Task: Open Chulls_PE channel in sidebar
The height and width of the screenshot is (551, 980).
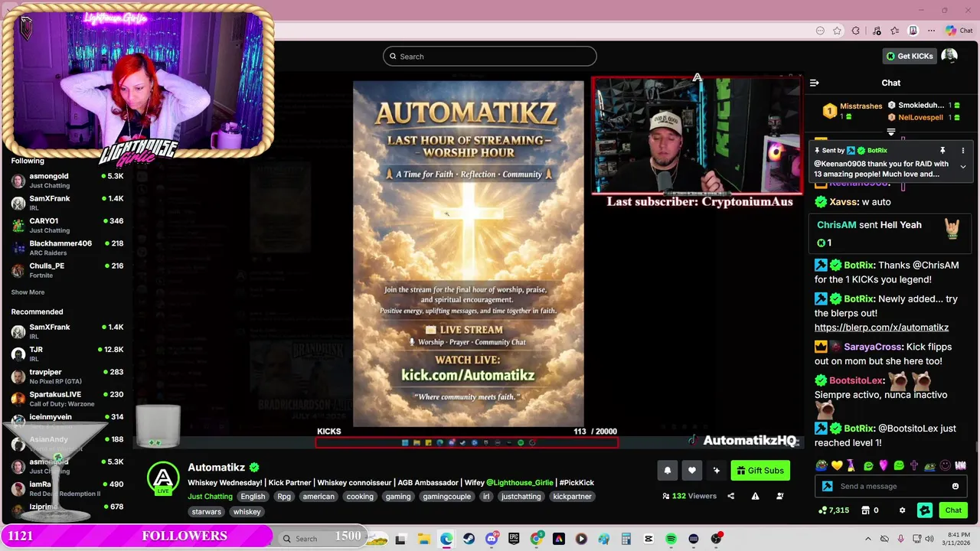Action: click(x=67, y=269)
